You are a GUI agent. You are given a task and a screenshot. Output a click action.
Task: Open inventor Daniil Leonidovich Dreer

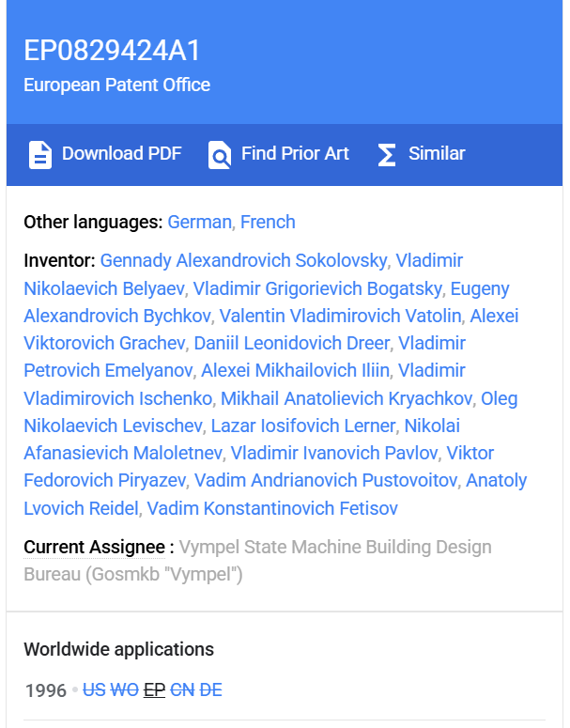[291, 343]
